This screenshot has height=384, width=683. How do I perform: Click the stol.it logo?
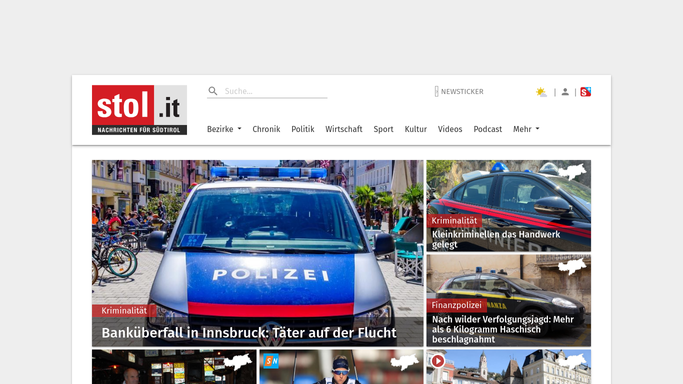click(139, 110)
